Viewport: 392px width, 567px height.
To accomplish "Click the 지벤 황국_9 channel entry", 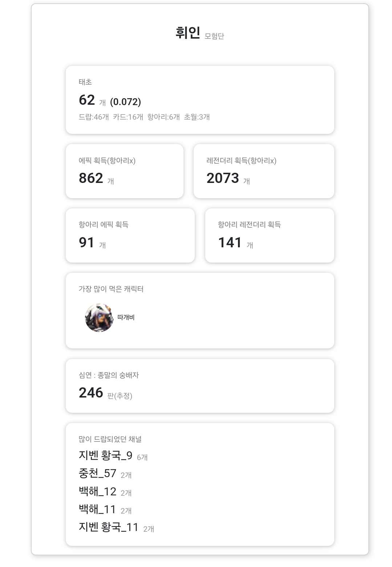I will click(x=106, y=456).
